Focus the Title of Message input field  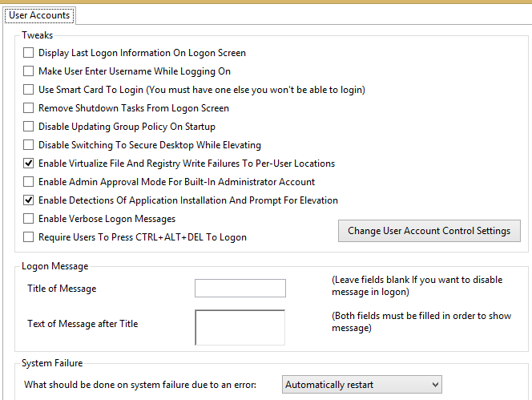[x=240, y=289]
